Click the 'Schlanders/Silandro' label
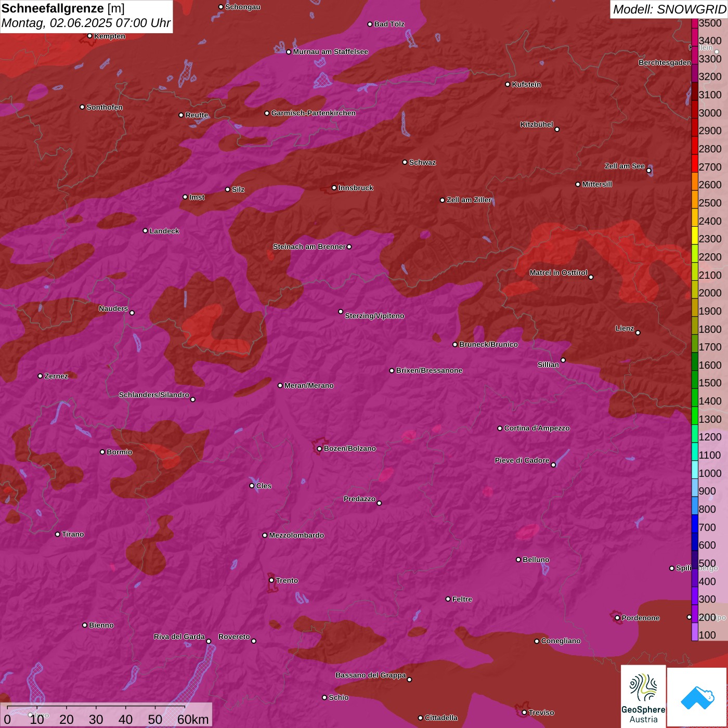Viewport: 728px width, 728px height. [x=154, y=395]
